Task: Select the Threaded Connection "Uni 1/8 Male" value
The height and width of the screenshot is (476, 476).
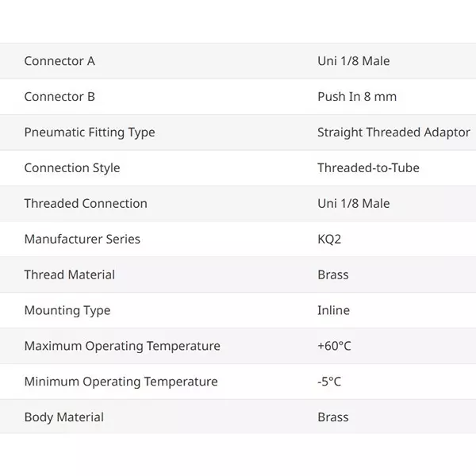Action: coord(353,204)
